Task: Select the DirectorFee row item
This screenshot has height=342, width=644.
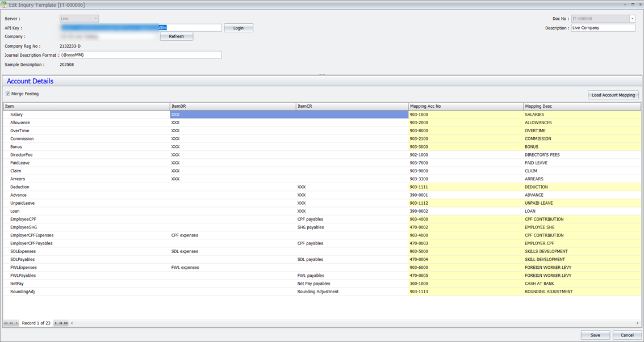Action: (87, 155)
